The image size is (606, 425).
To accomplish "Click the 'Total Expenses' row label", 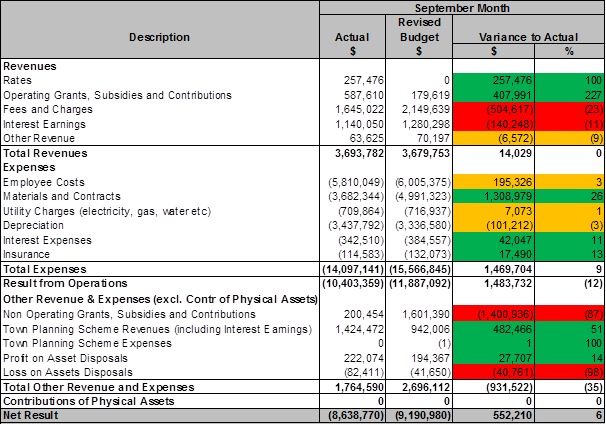I will [x=46, y=270].
